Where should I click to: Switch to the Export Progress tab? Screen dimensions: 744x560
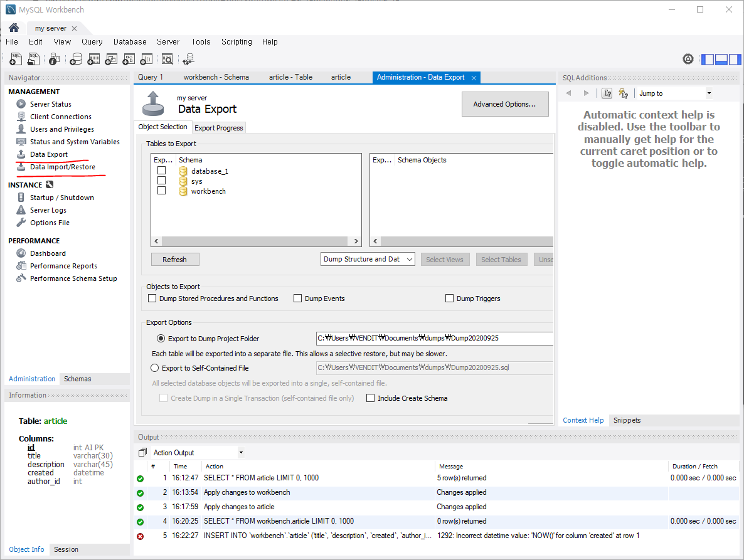(x=219, y=127)
